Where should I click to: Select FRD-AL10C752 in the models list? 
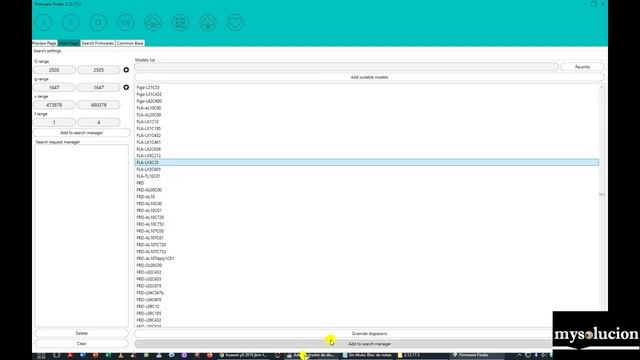150,224
